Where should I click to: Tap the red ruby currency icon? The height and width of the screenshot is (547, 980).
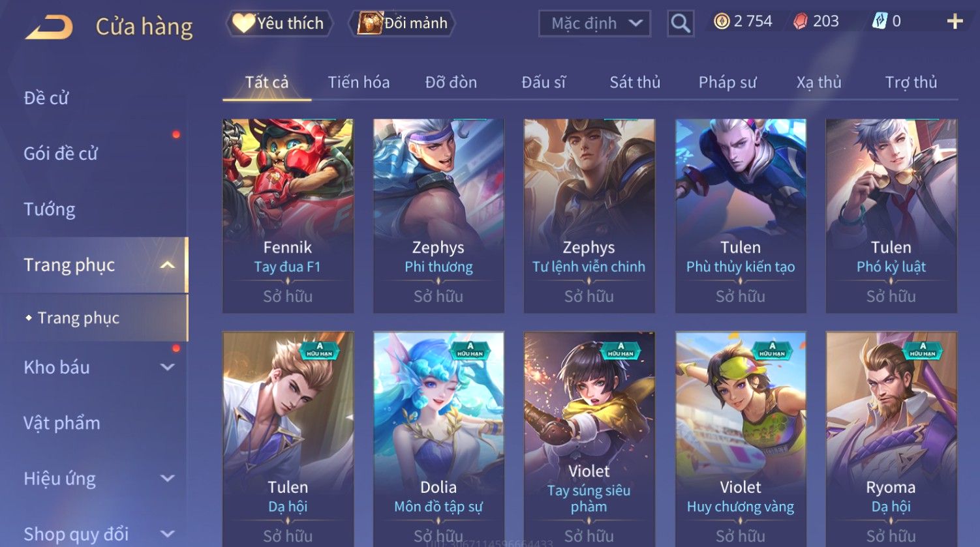click(800, 22)
